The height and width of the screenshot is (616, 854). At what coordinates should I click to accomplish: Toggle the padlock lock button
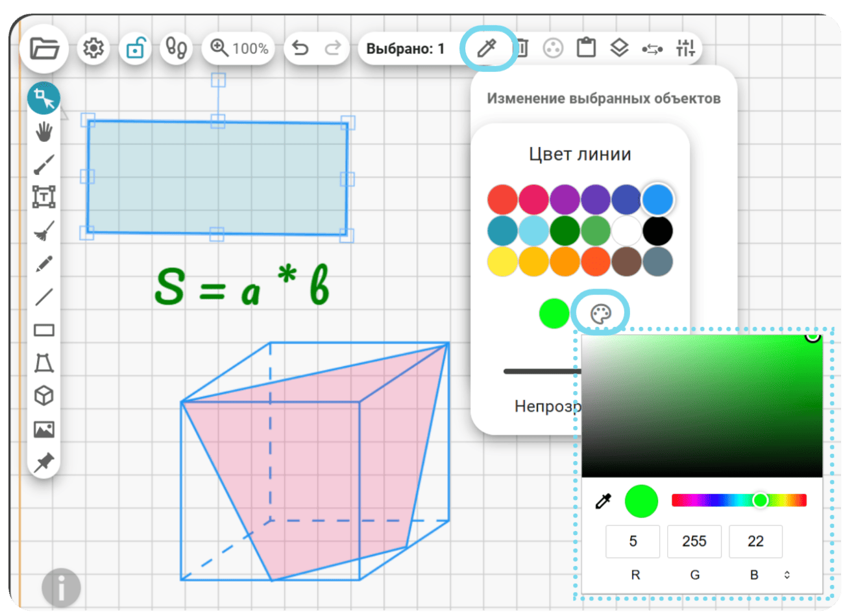click(x=135, y=48)
